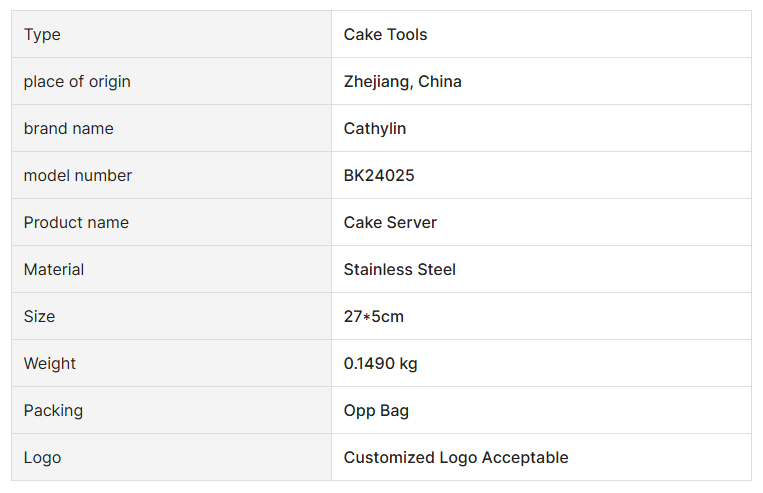Click the '0.1490 kg' weight value
The height and width of the screenshot is (493, 763).
click(x=380, y=364)
